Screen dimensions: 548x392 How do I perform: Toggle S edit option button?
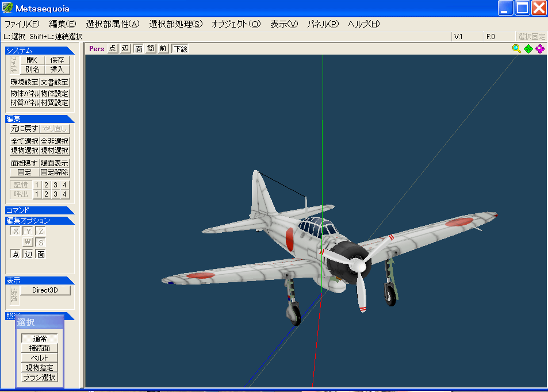click(x=41, y=242)
